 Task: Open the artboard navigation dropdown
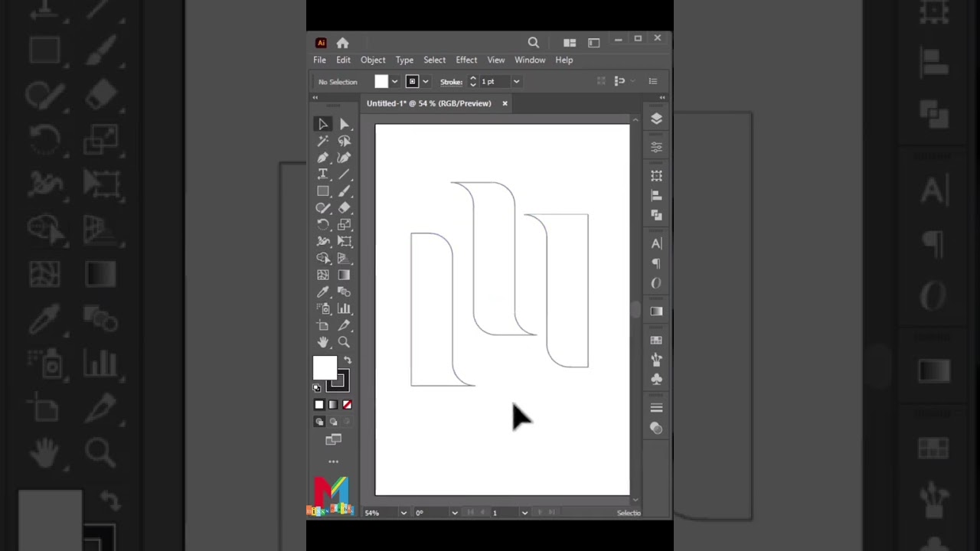pyautogui.click(x=524, y=513)
